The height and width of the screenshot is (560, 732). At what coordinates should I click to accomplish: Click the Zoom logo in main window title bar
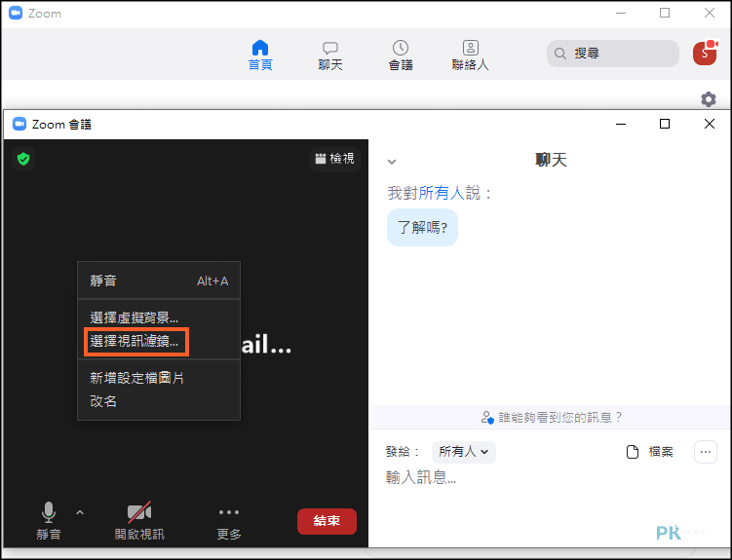(16, 13)
